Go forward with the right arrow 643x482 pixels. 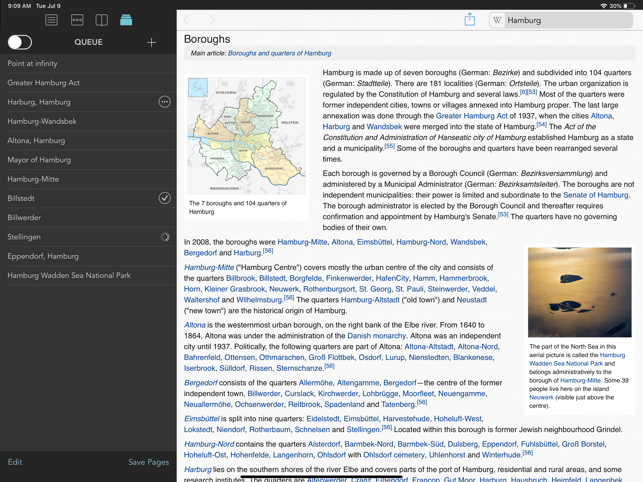212,20
